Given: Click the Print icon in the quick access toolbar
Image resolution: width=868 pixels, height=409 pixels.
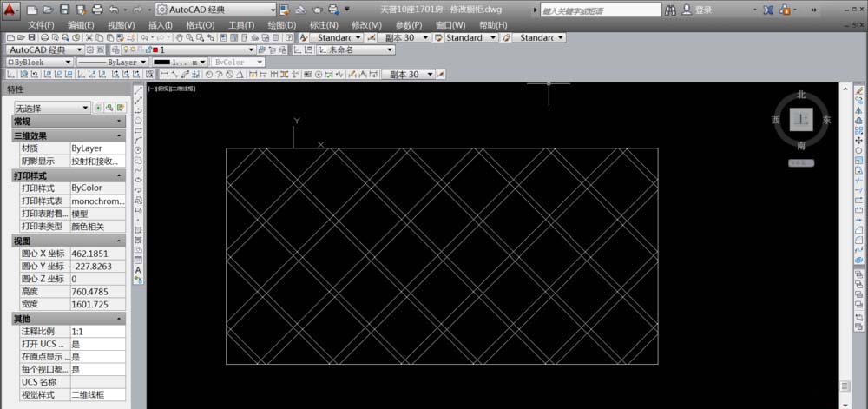Looking at the screenshot, I should (97, 10).
